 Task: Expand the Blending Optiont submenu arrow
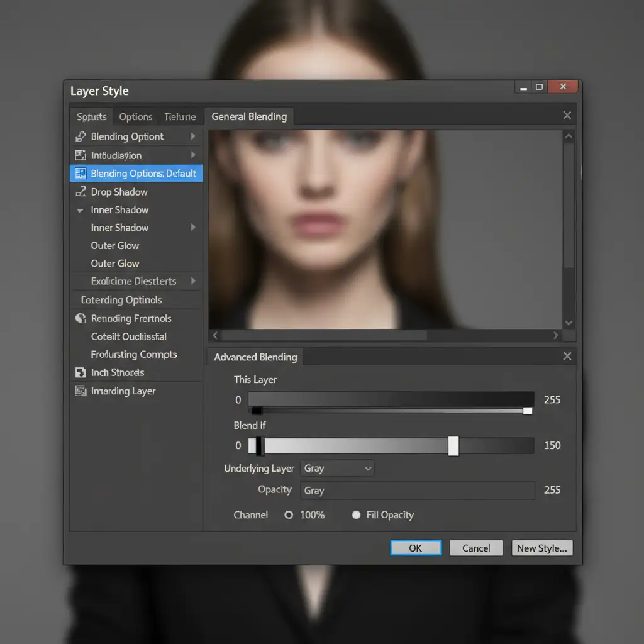pyautogui.click(x=192, y=136)
